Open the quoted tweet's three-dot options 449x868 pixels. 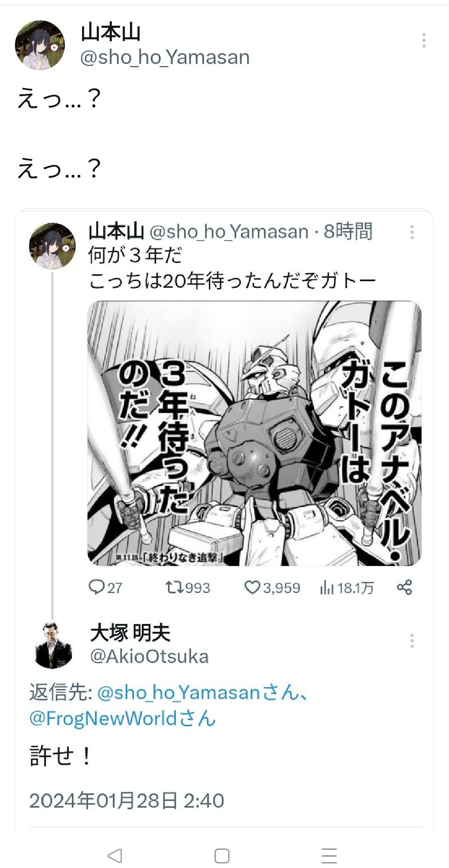click(x=412, y=232)
